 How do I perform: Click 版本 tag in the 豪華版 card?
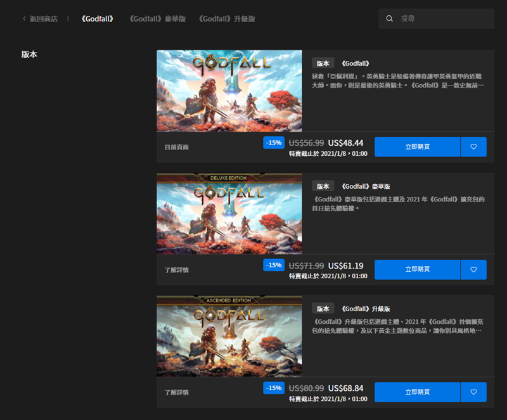(323, 186)
